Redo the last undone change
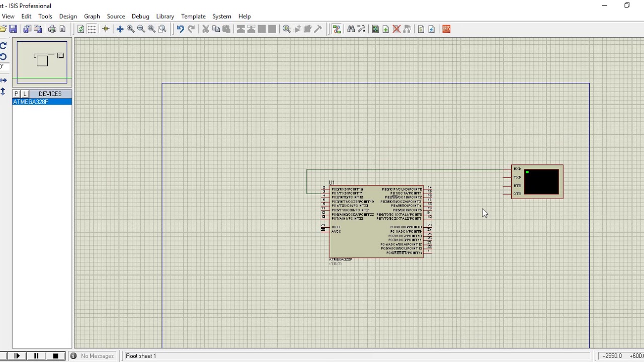The image size is (644, 362). pos(191,29)
